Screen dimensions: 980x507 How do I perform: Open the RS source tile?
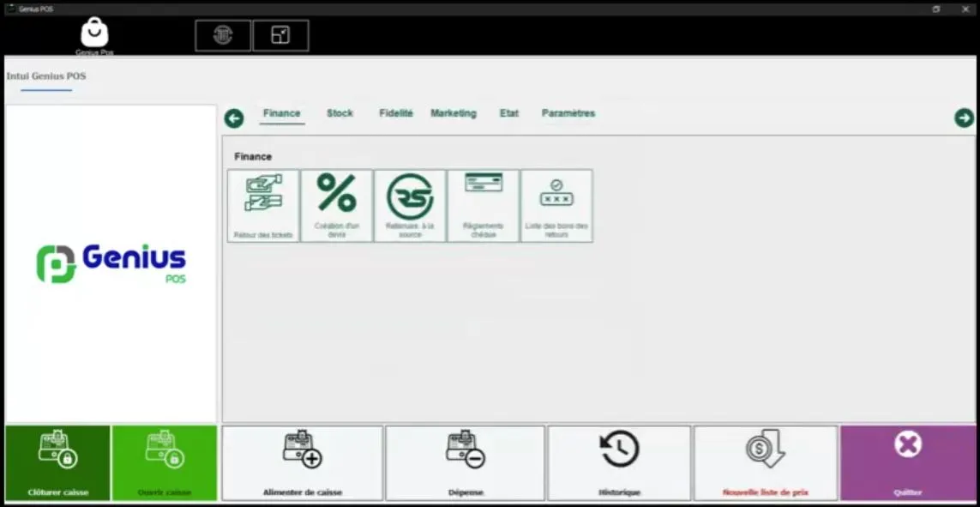pyautogui.click(x=410, y=206)
